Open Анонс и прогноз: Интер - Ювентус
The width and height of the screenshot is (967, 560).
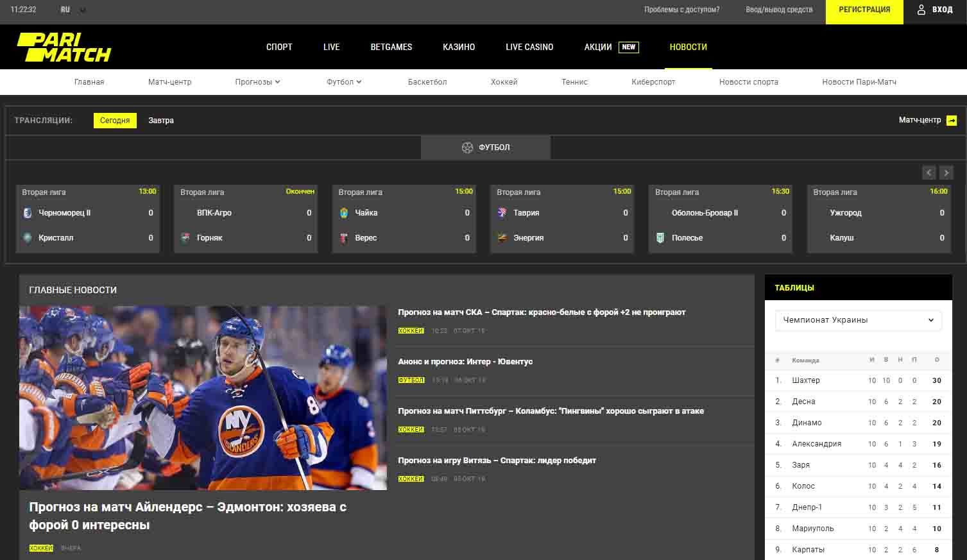pos(465,362)
